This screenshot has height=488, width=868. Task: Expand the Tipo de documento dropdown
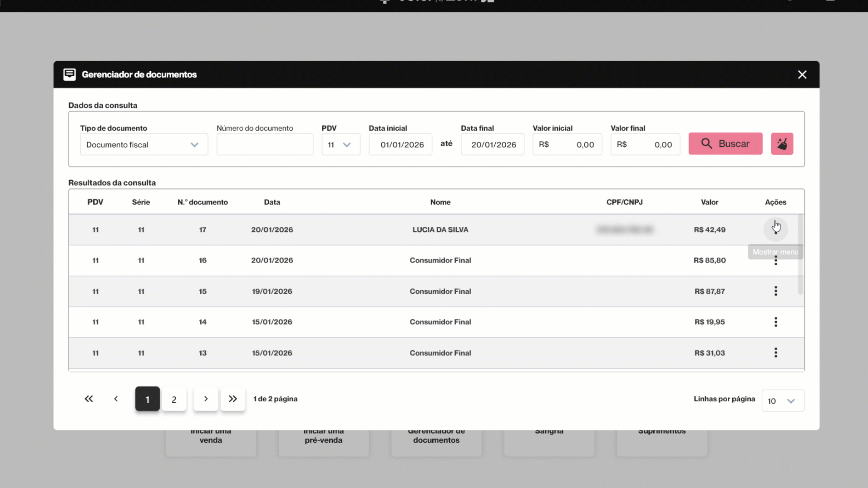coord(144,145)
